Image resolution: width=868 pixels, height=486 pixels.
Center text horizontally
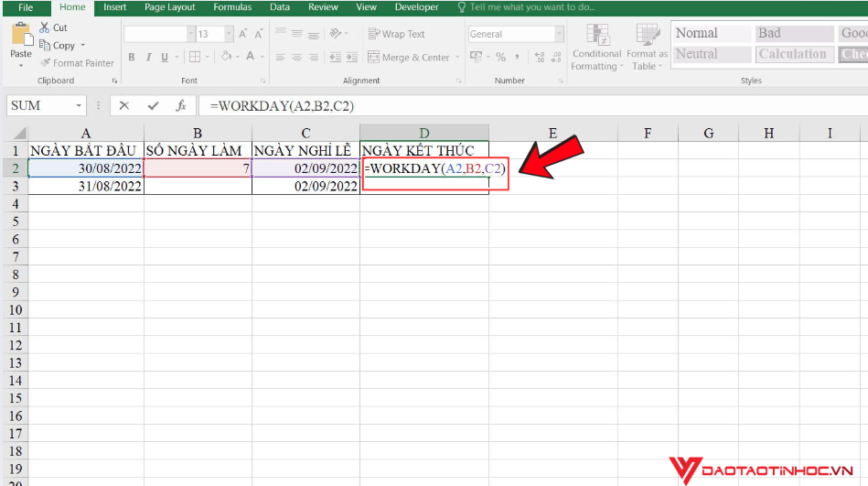tap(297, 57)
